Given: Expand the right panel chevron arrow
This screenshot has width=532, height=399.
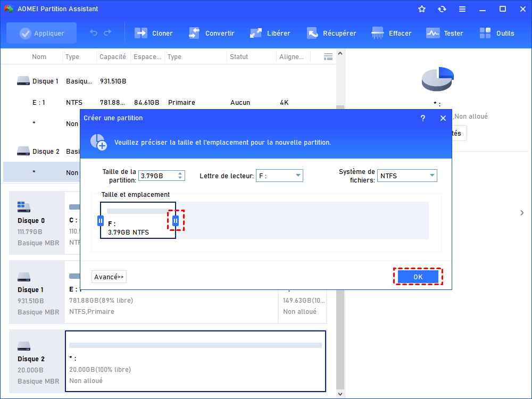Looking at the screenshot, I should (x=522, y=213).
